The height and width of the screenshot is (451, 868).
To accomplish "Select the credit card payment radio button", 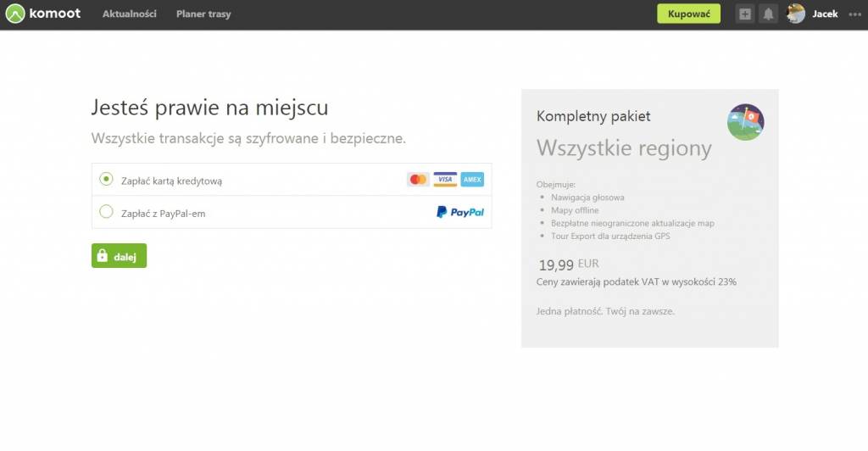I will pyautogui.click(x=106, y=179).
